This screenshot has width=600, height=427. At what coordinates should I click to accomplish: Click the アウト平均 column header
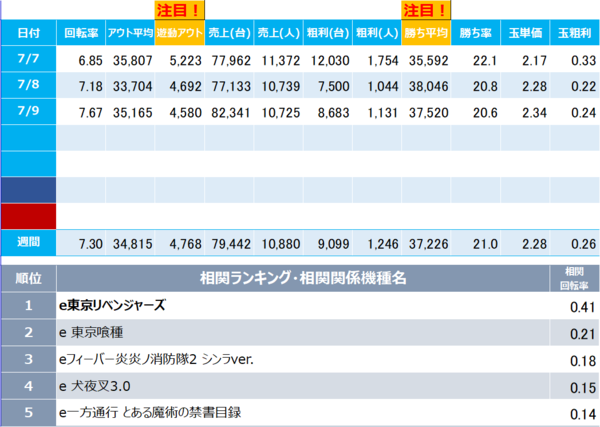point(130,33)
